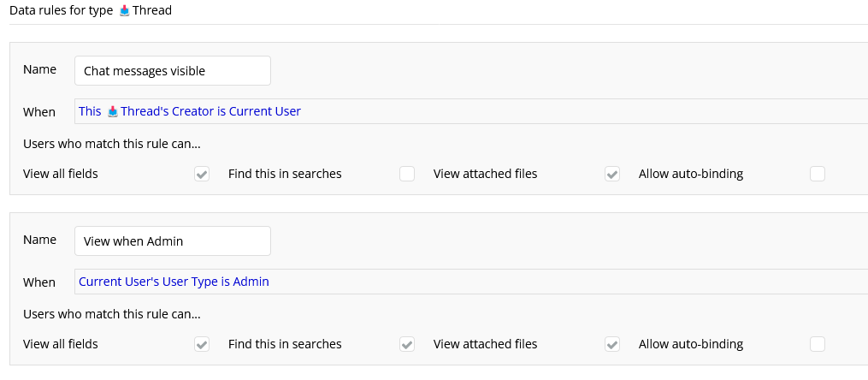Enable Find this in searches for Chat messages rule
This screenshot has width=868, height=380.
[x=407, y=174]
